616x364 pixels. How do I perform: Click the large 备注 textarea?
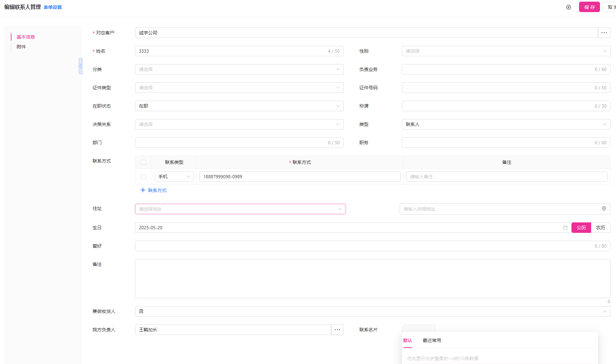(373, 279)
